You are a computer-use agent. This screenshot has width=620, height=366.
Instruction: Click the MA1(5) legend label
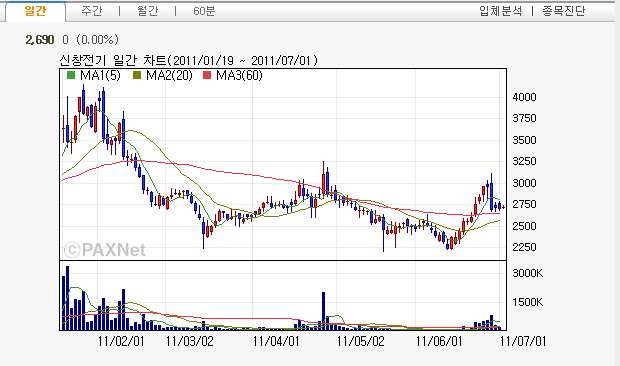100,75
